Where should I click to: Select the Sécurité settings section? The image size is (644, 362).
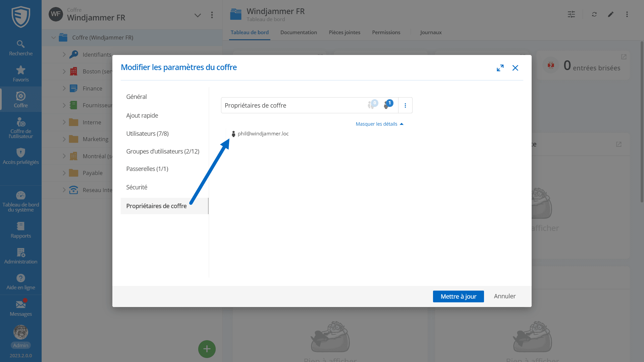click(x=137, y=187)
